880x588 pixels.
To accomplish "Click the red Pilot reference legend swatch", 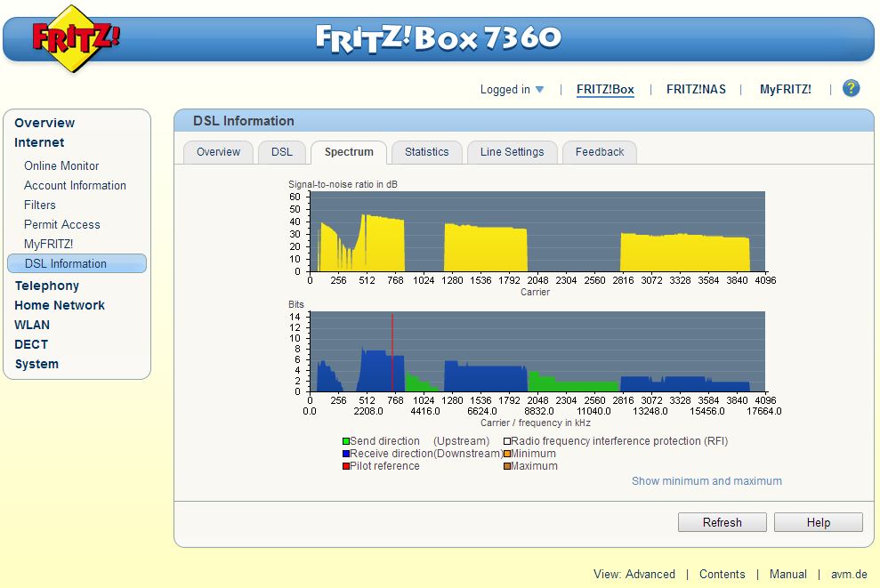I will tap(345, 466).
